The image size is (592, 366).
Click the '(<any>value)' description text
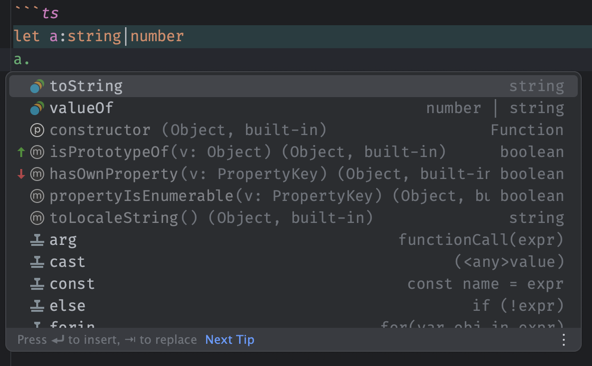click(x=509, y=261)
